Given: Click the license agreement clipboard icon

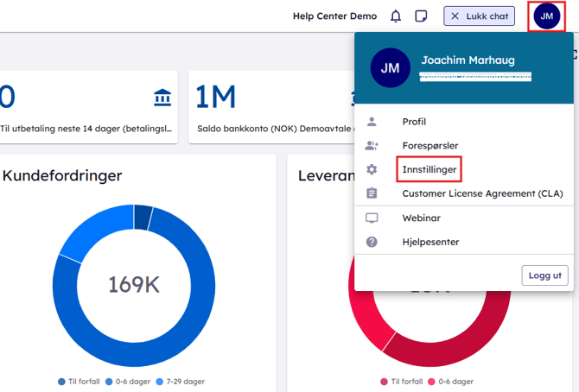Looking at the screenshot, I should point(372,193).
